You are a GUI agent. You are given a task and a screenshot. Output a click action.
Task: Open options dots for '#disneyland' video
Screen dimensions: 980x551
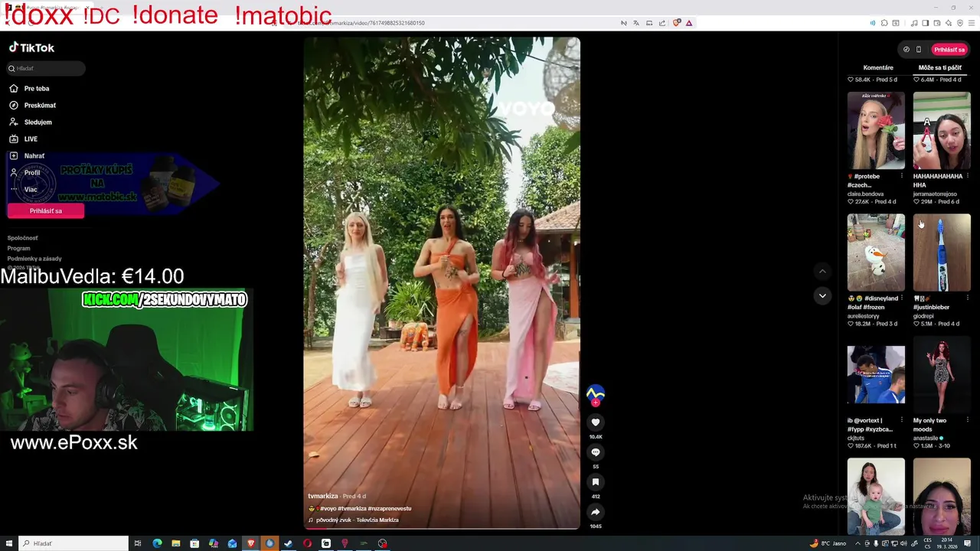click(902, 298)
